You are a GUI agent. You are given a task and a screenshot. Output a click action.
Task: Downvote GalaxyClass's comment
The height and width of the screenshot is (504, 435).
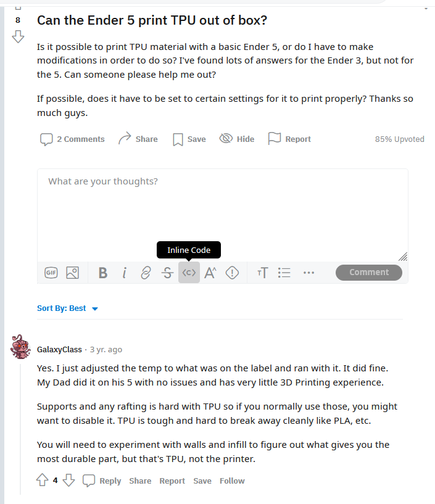(x=68, y=480)
